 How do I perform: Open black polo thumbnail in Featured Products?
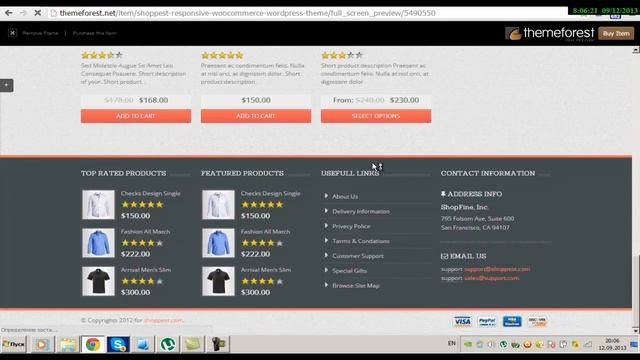[x=218, y=281]
